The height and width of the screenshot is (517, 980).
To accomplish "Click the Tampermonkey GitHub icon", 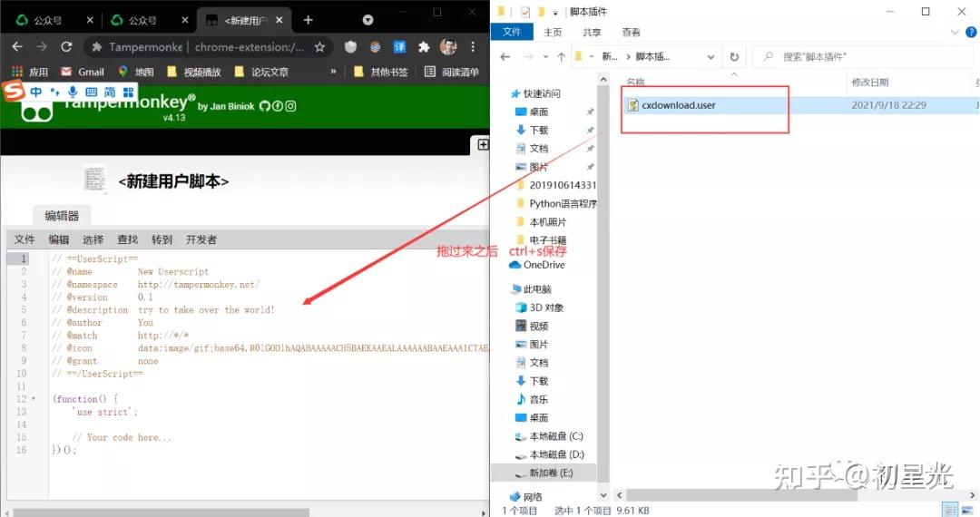I will pyautogui.click(x=264, y=106).
